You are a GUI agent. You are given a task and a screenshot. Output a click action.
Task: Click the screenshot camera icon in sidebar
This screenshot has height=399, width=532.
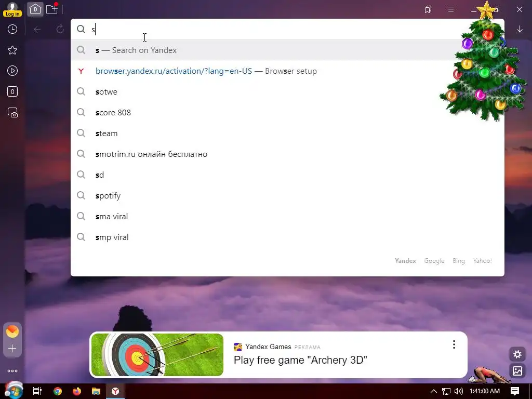coord(12,113)
